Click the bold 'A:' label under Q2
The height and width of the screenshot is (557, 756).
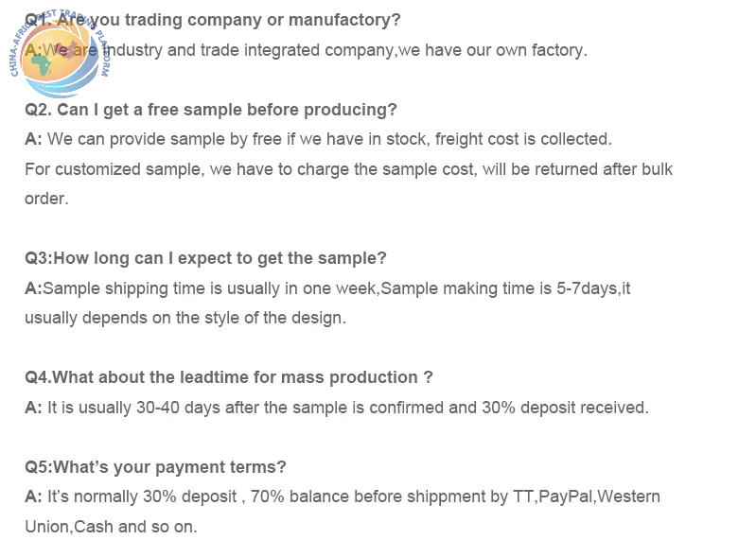click(33, 139)
